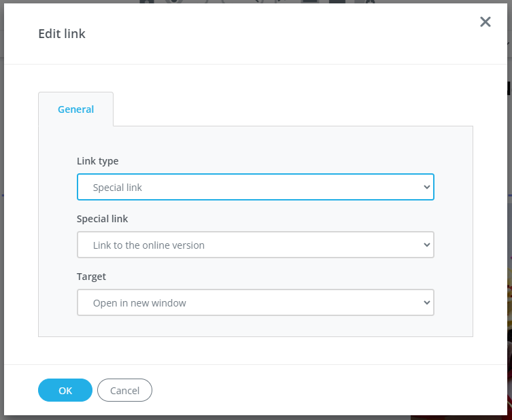Click the "Special link" label above its dropdown
This screenshot has width=512, height=420.
click(x=102, y=219)
